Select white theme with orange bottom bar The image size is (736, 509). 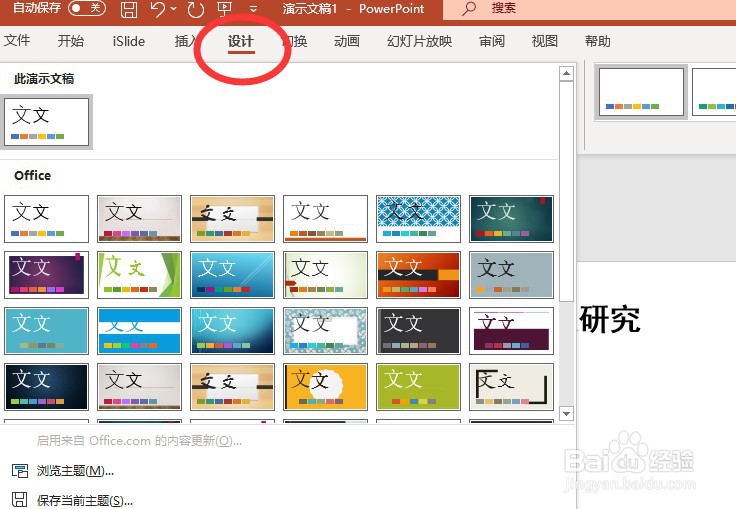point(325,219)
